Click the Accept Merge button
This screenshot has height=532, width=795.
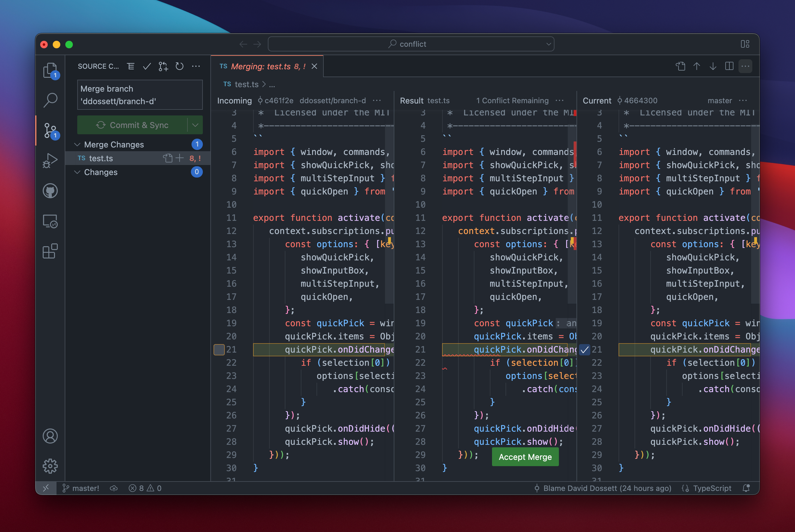(x=525, y=457)
